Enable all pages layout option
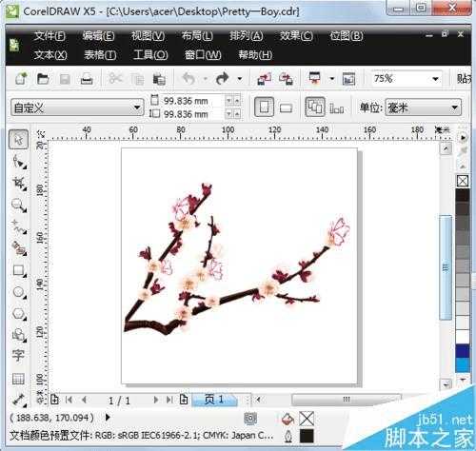The image size is (476, 451). [315, 107]
